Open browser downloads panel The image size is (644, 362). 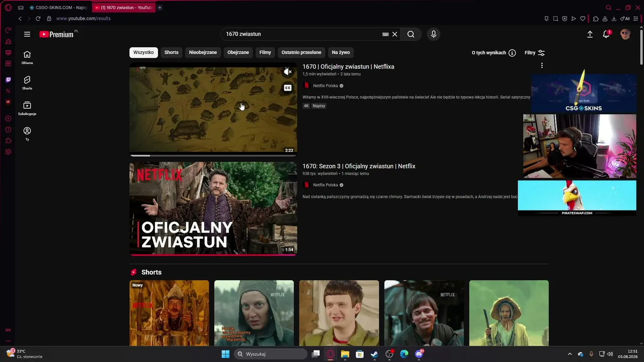coord(614,19)
